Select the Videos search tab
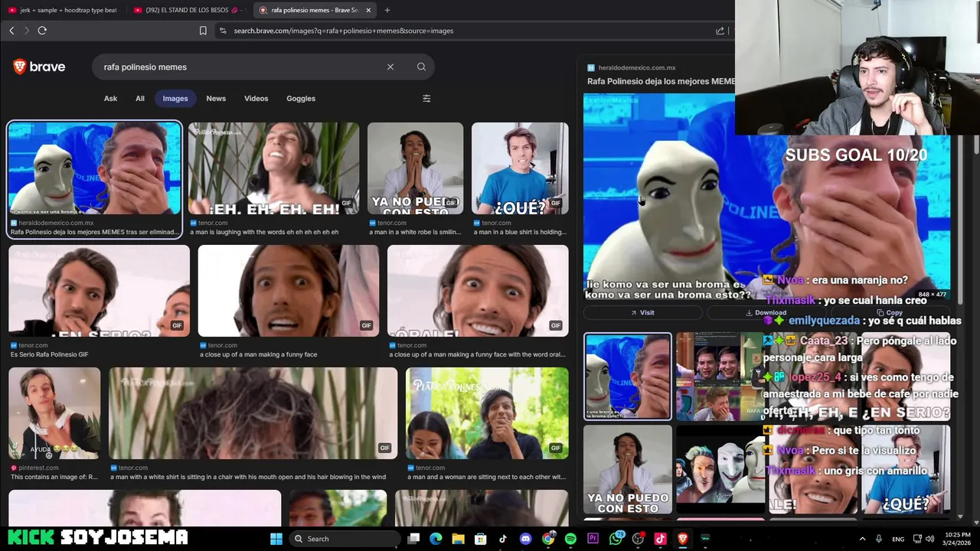The height and width of the screenshot is (551, 980). [x=256, y=98]
